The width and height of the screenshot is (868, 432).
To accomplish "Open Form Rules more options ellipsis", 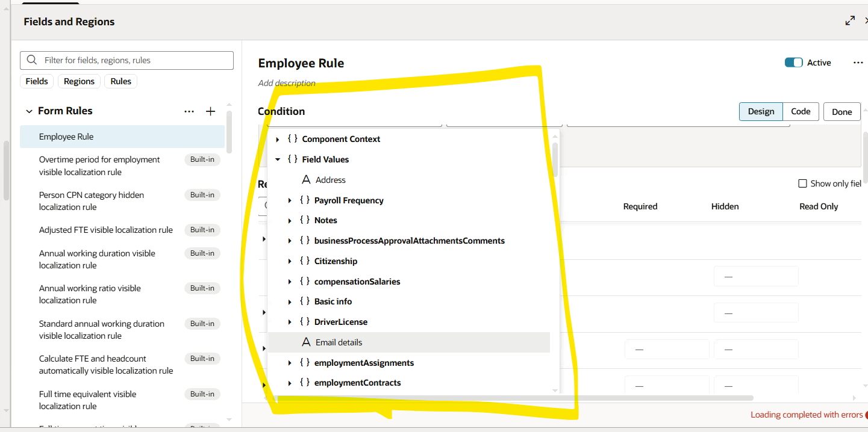I will [189, 111].
